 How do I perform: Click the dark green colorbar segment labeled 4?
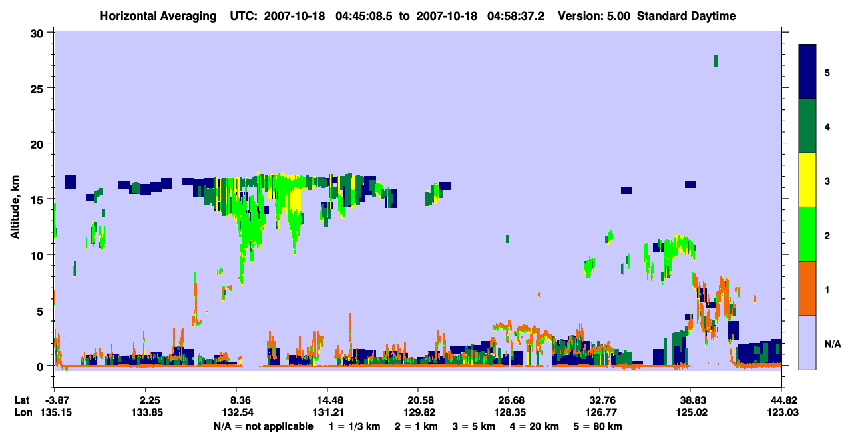click(x=808, y=126)
